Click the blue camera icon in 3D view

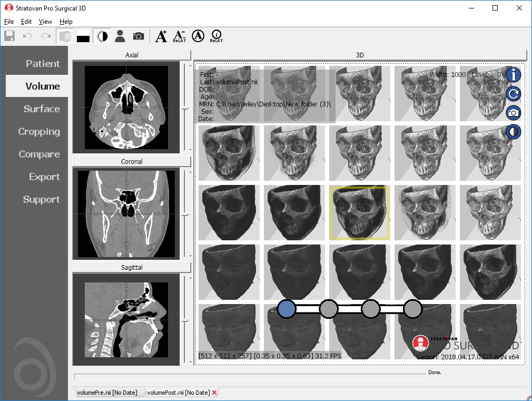(x=514, y=113)
